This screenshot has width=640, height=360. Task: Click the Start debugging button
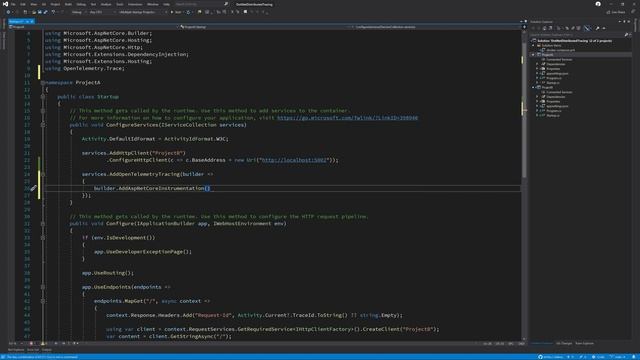pyautogui.click(x=176, y=12)
